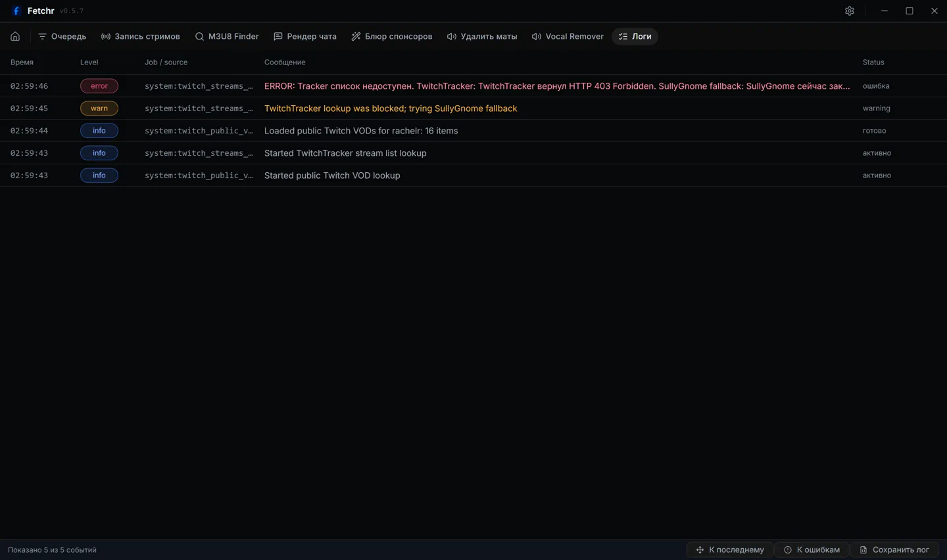Click the v0.5.7 version label
This screenshot has width=947, height=560.
pos(72,11)
